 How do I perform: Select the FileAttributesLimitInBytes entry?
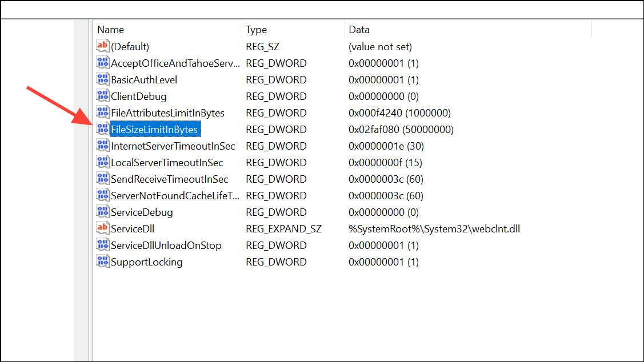click(167, 113)
